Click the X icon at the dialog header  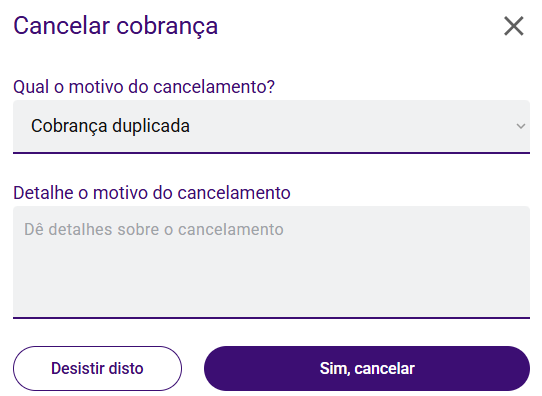point(514,26)
